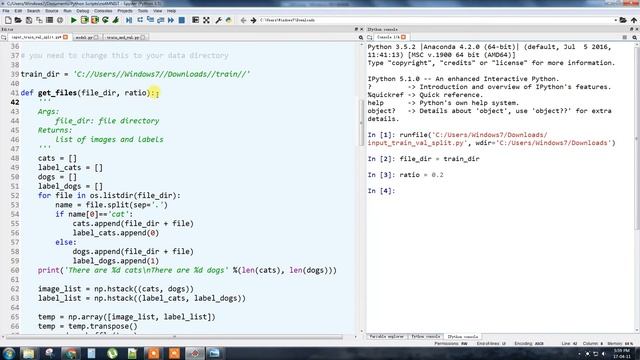The width and height of the screenshot is (640, 360).
Task: Open the Help menu
Action: [171, 11]
